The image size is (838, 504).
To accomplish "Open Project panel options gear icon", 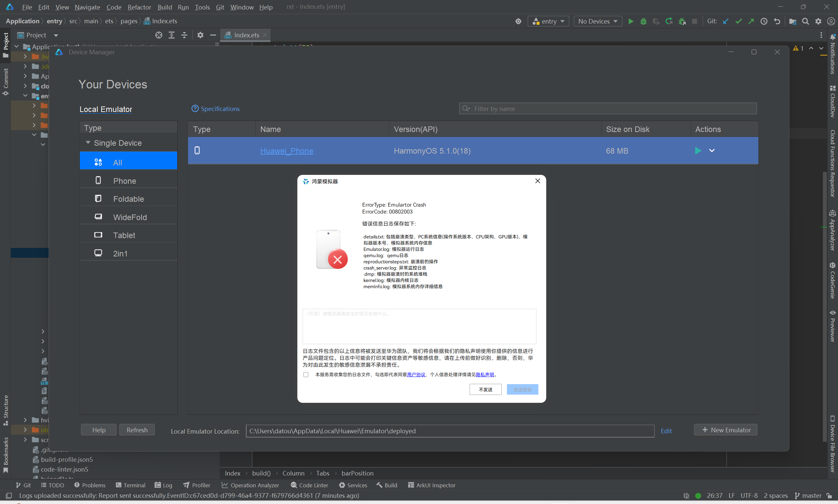I will 200,35.
